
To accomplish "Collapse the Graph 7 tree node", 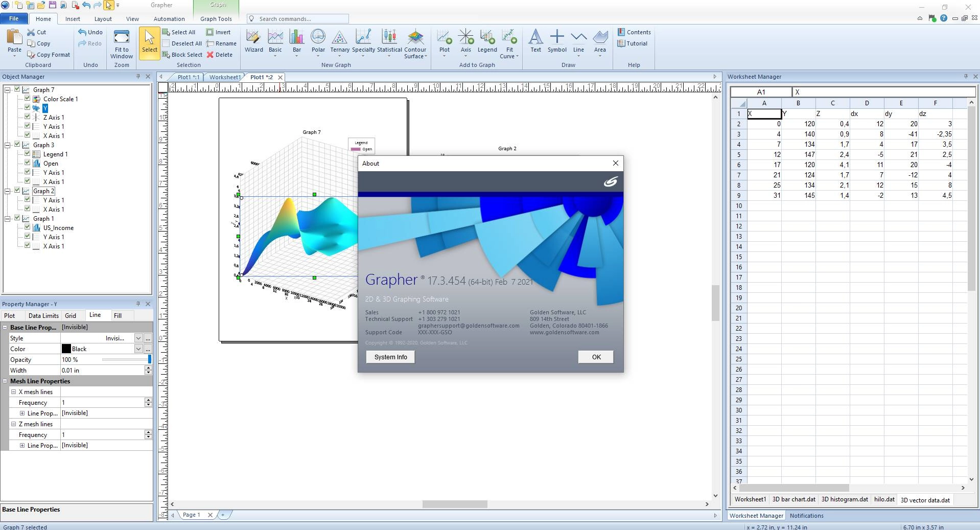I will (8, 89).
